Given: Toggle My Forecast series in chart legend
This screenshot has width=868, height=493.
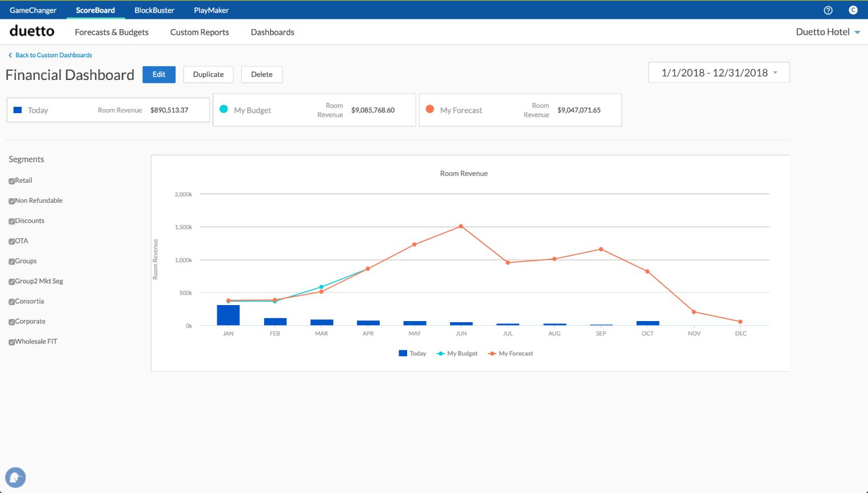Looking at the screenshot, I should tap(510, 354).
